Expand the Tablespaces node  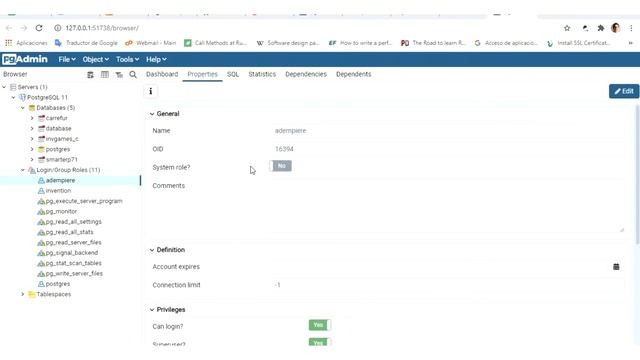pyautogui.click(x=23, y=294)
